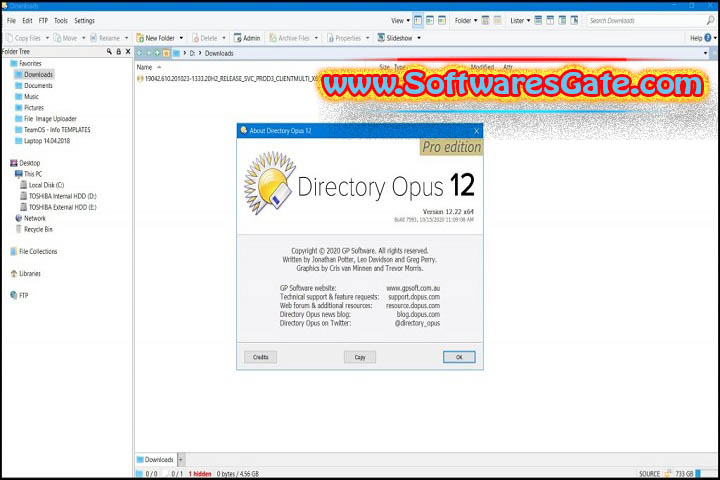Open the File menu

(11, 21)
